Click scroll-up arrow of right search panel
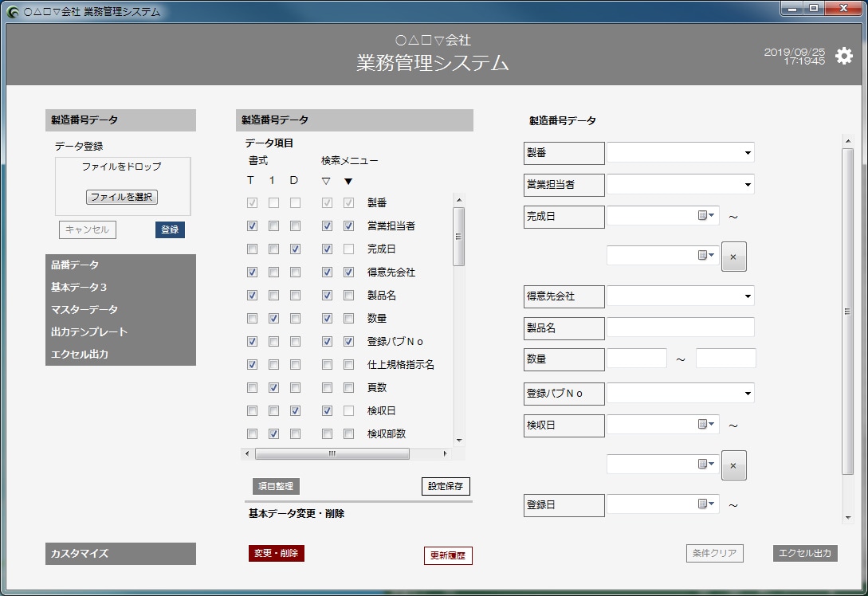 847,141
